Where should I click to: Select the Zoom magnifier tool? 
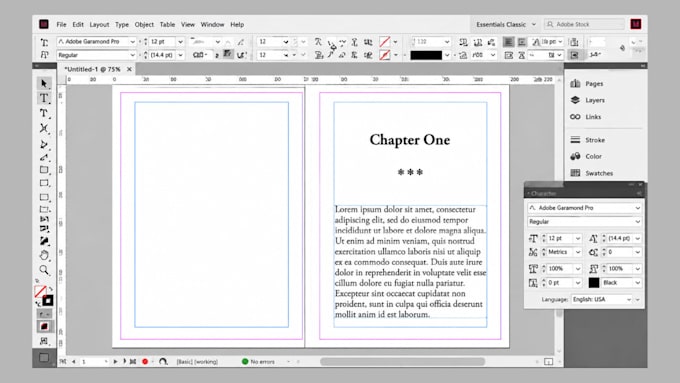click(44, 270)
